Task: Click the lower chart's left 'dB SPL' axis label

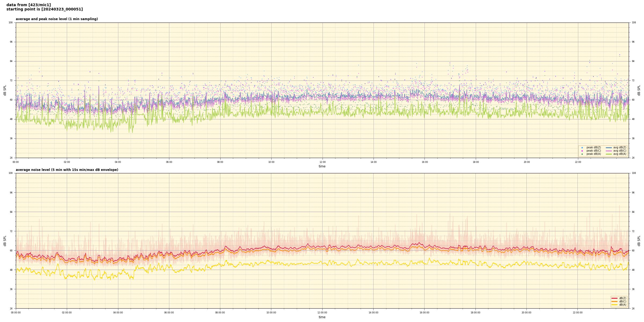Action: tap(5, 241)
